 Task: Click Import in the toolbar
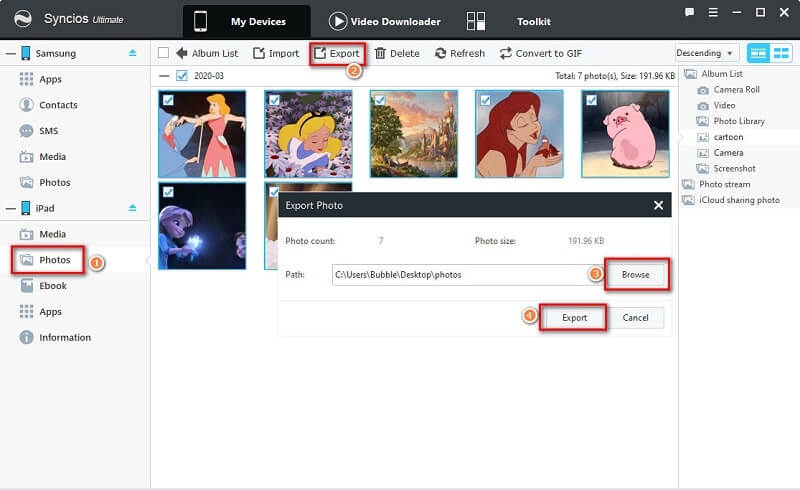276,53
